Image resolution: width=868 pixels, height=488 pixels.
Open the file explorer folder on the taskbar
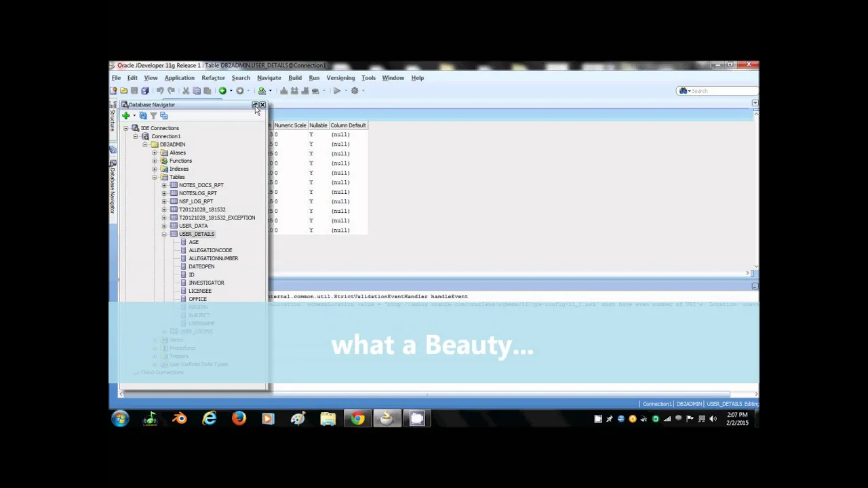(x=328, y=419)
